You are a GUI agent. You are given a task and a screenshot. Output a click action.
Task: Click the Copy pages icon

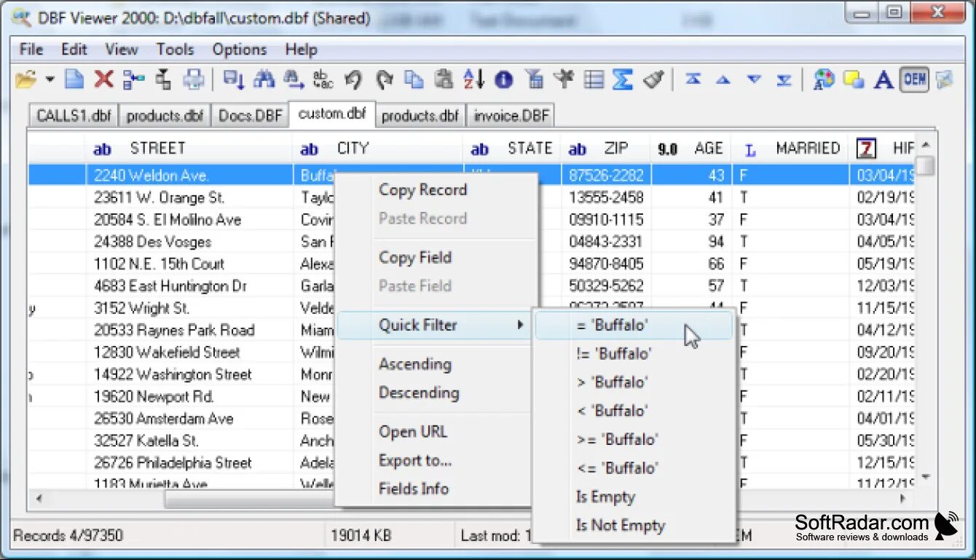tap(414, 79)
